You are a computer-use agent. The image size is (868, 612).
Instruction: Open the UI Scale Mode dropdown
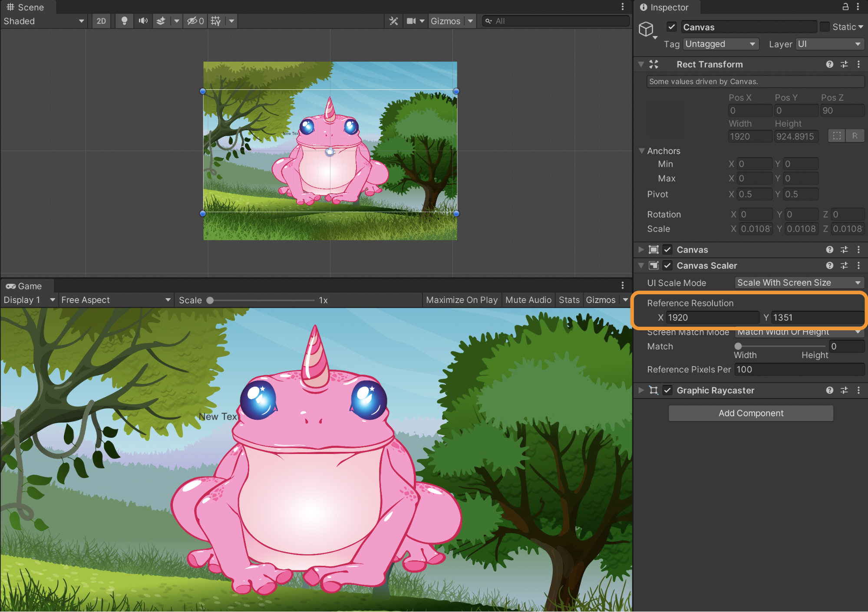tap(799, 283)
